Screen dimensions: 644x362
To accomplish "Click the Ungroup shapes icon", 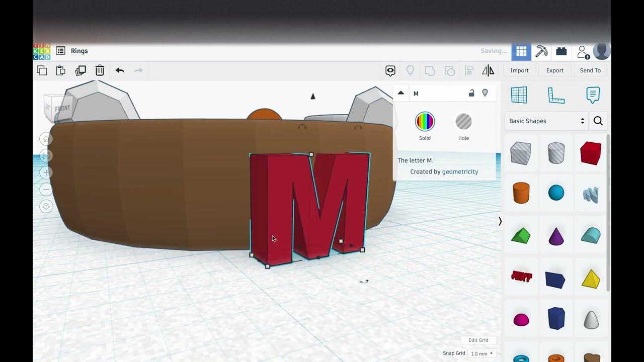I will (x=450, y=70).
